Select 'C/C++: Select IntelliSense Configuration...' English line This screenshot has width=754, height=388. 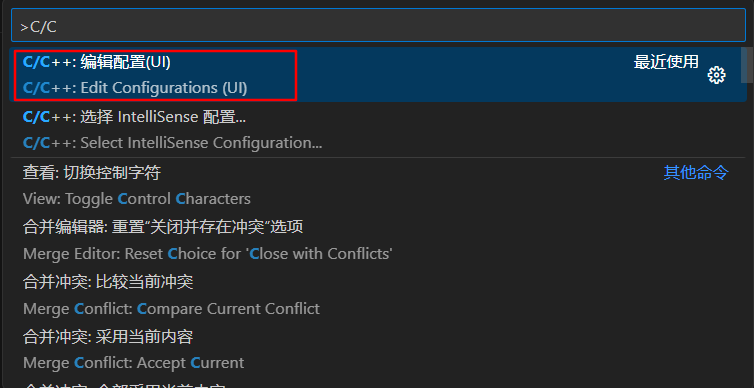click(x=172, y=143)
